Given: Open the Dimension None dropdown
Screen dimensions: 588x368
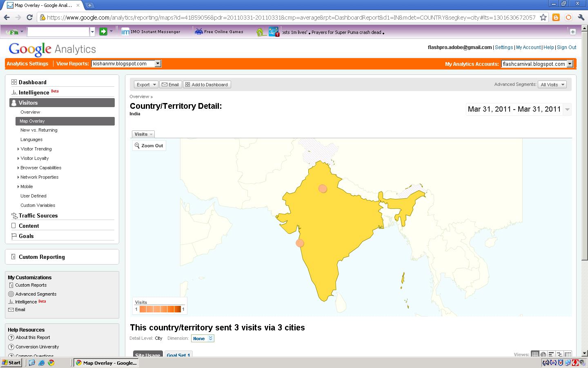Looking at the screenshot, I should (203, 338).
